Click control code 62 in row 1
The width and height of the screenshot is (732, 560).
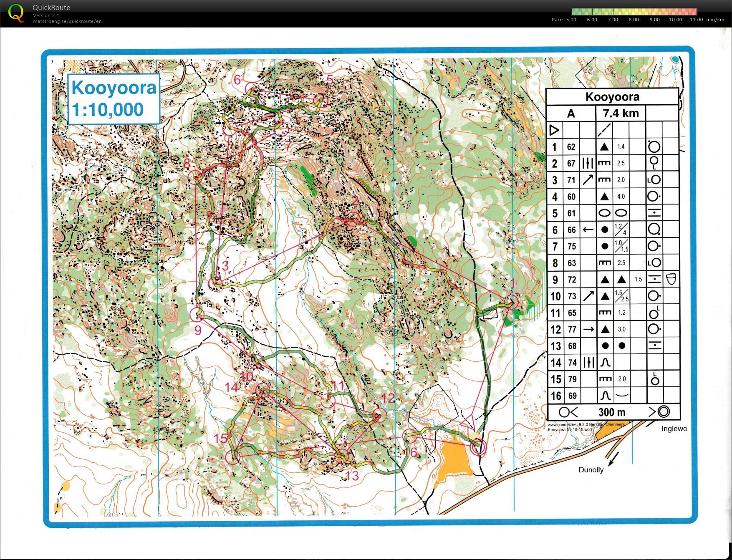tap(571, 147)
